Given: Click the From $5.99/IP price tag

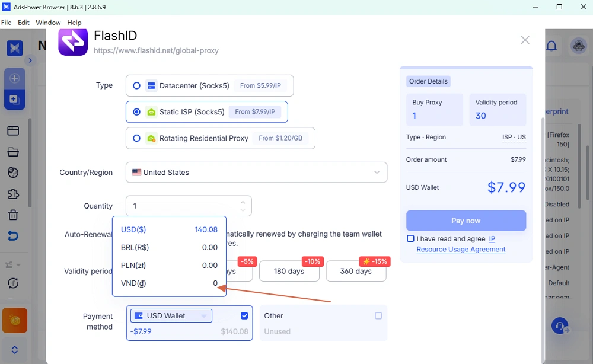Looking at the screenshot, I should tap(260, 86).
